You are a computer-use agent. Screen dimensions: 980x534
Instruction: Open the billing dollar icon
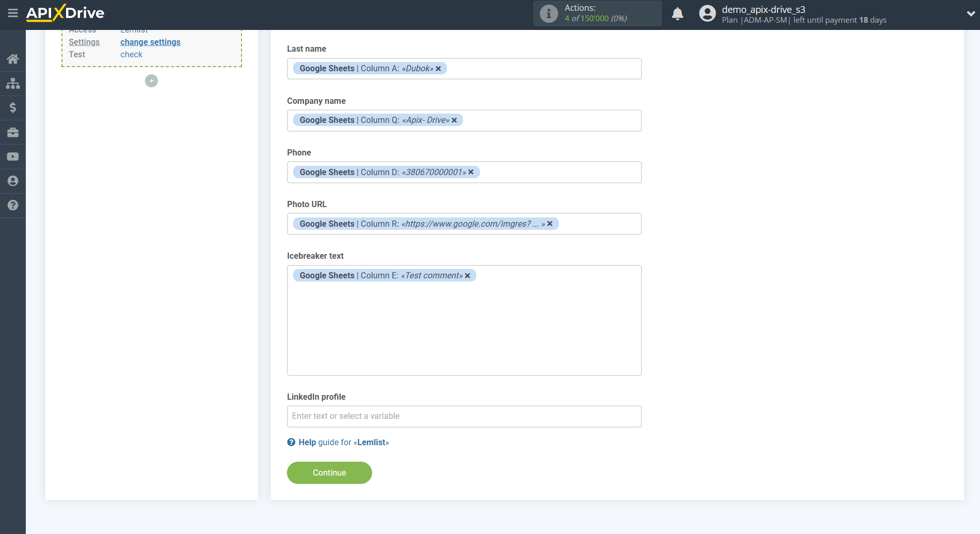[x=13, y=107]
